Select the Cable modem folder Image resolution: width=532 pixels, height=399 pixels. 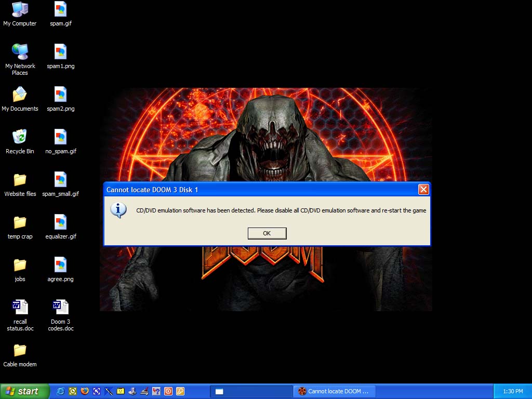tap(20, 350)
